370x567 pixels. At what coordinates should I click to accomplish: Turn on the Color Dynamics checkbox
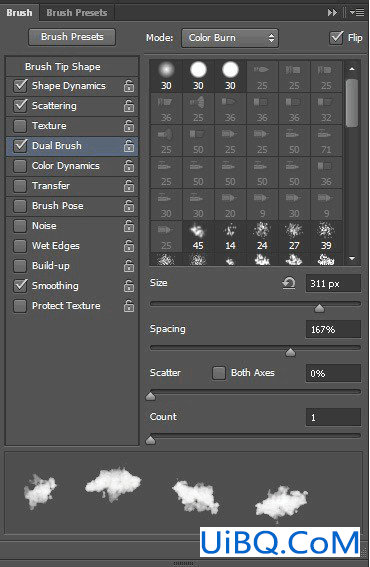click(x=20, y=166)
